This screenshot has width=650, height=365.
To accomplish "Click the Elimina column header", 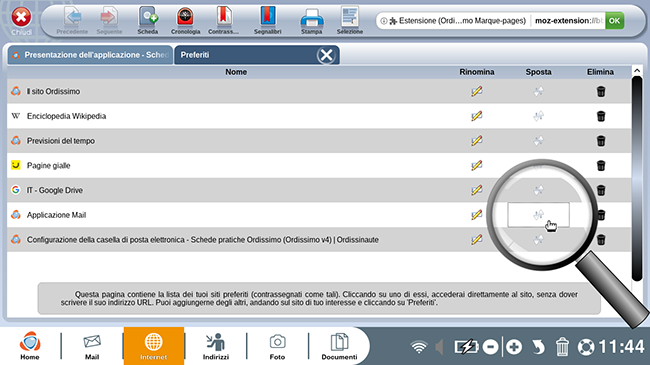I will (x=600, y=72).
